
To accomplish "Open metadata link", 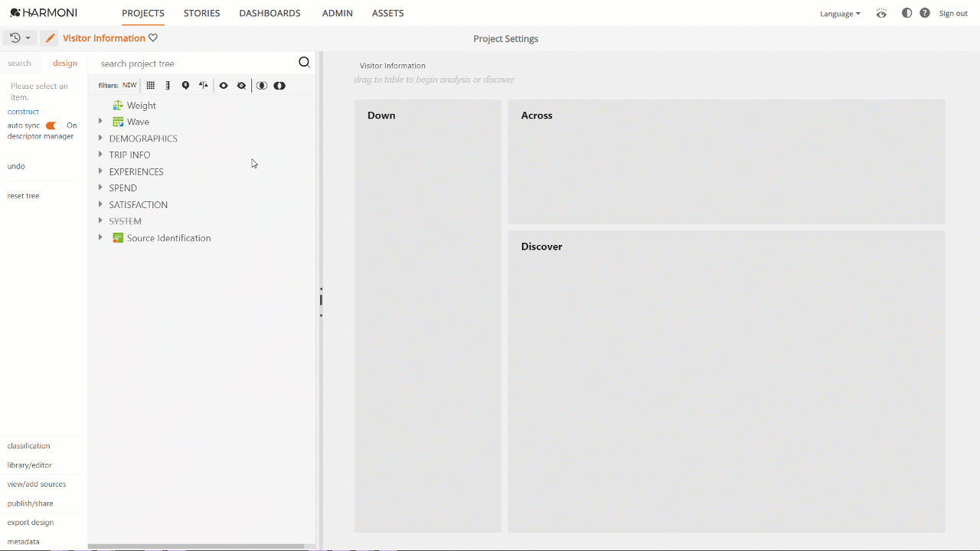I will (x=23, y=542).
